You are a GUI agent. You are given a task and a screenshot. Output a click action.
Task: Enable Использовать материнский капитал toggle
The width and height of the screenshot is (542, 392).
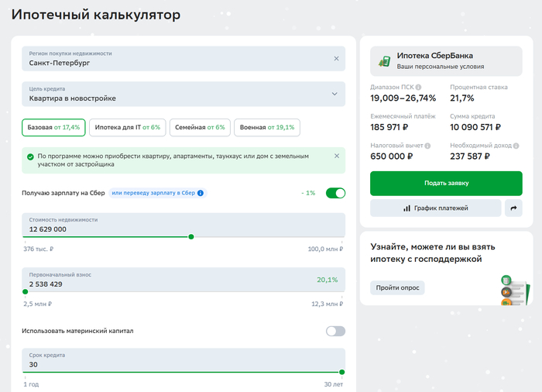[x=335, y=331]
